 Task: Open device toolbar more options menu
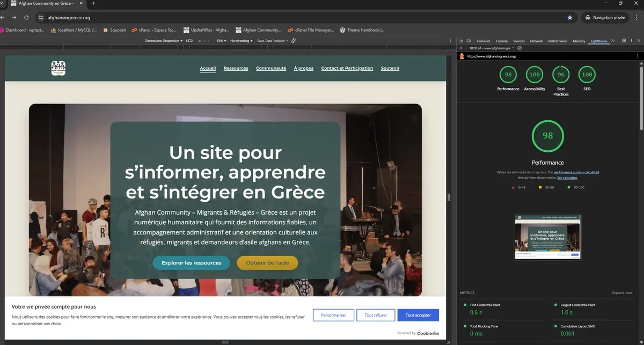[x=450, y=41]
